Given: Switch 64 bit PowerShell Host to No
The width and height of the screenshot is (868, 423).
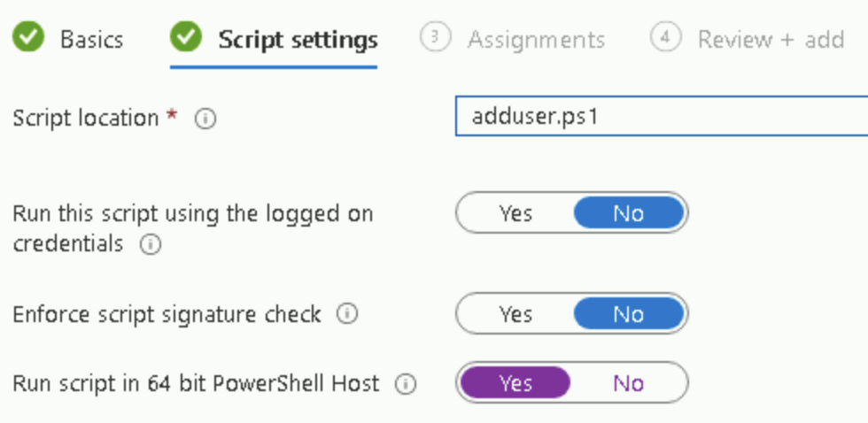Looking at the screenshot, I should (628, 383).
